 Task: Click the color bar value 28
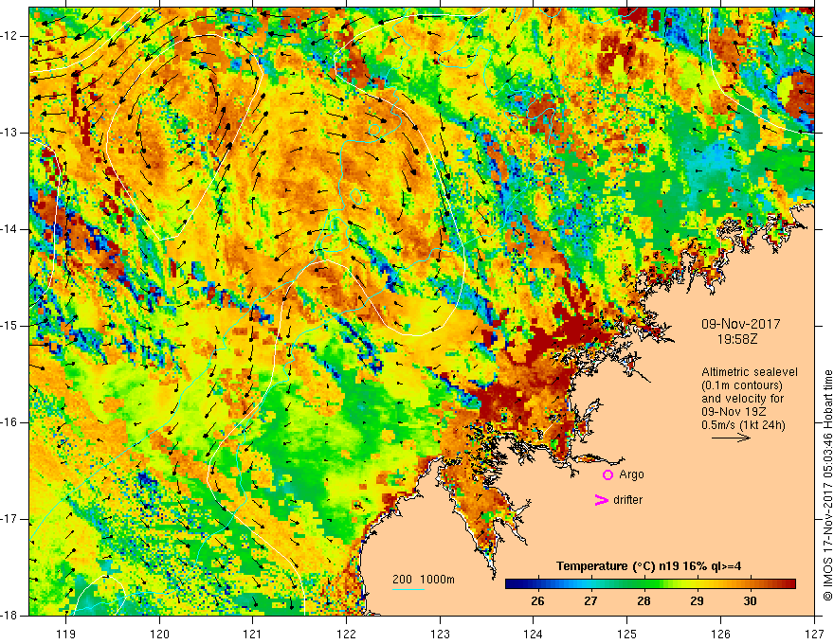[x=644, y=601]
